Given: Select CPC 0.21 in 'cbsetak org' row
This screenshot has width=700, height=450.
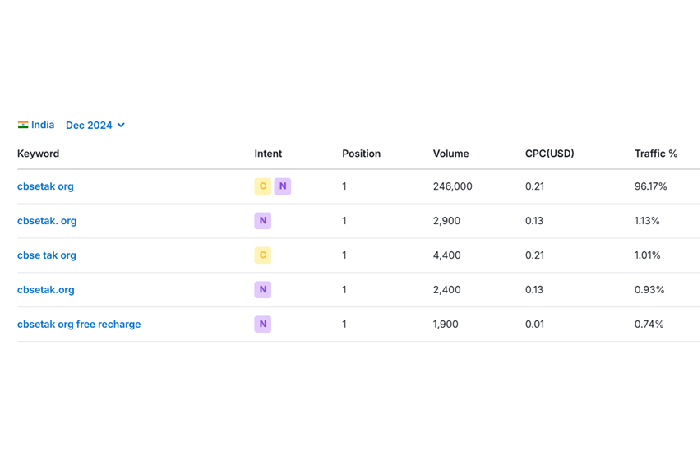Looking at the screenshot, I should pos(534,187).
